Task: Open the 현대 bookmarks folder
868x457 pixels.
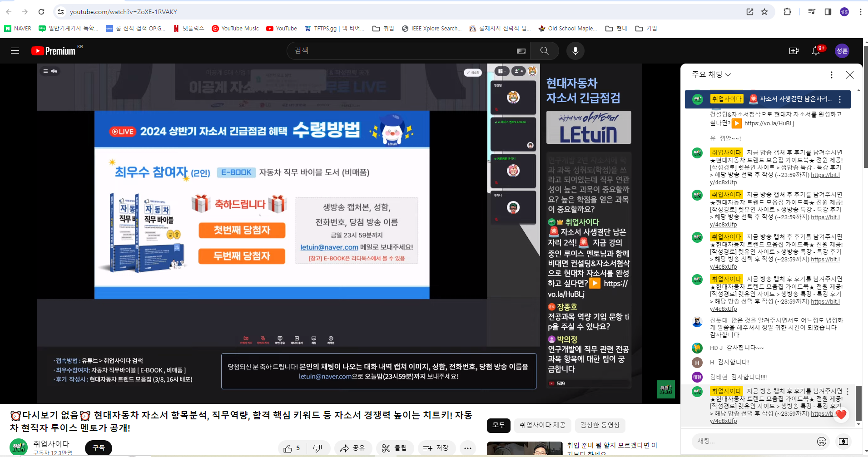Action: coord(616,29)
